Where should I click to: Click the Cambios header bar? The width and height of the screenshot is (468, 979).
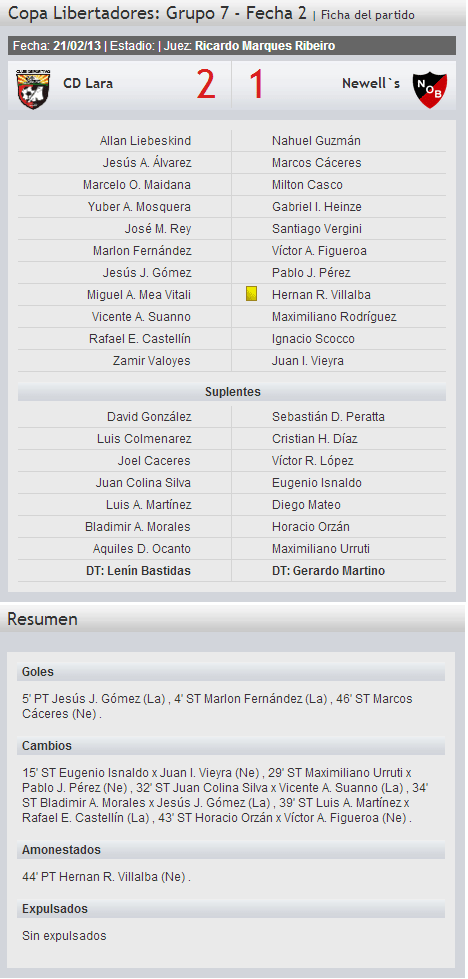231,746
